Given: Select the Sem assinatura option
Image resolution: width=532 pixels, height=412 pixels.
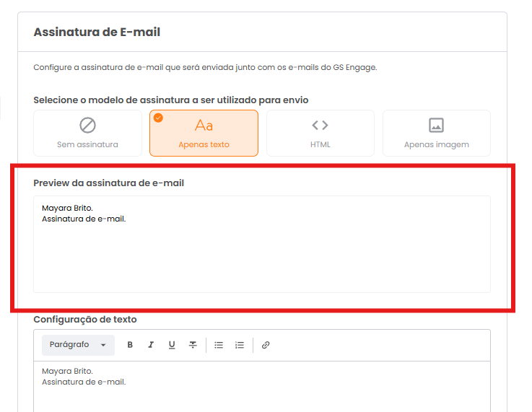Looking at the screenshot, I should (87, 133).
